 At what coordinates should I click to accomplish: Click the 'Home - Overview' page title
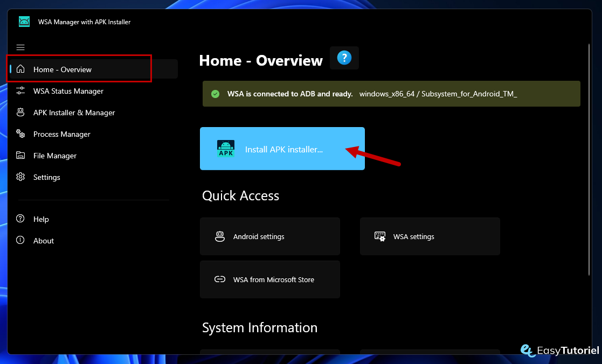coord(261,61)
